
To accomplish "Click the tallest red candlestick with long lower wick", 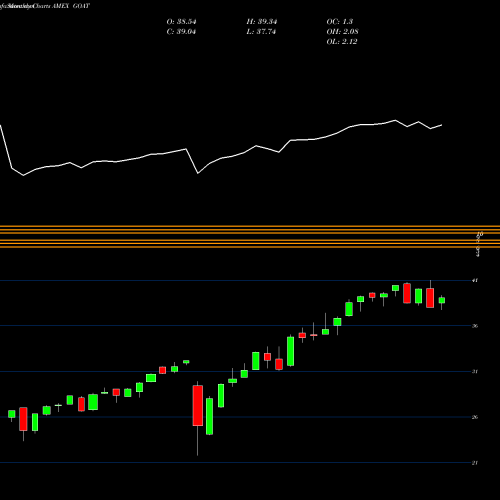I will [198, 406].
